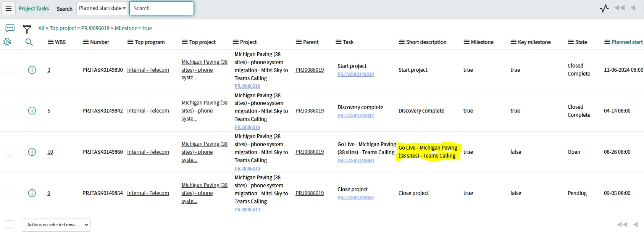Open Internal - Telecom link in Start project row
644x240 pixels.
[148, 70]
